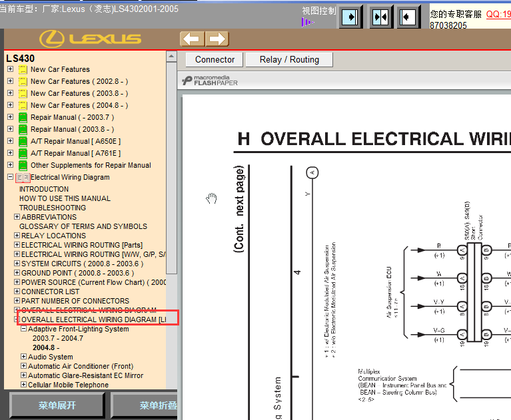
Task: Click the 菜单展开 expand menu button
Action: [x=57, y=405]
